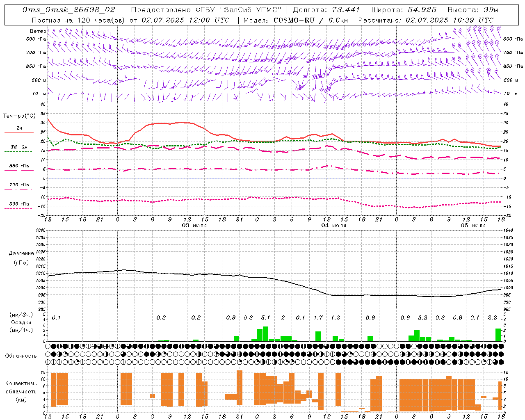Click the calculation time Рассчитано: 02.07.2025 16:39 UTC
525x420 pixels.
pos(426,20)
